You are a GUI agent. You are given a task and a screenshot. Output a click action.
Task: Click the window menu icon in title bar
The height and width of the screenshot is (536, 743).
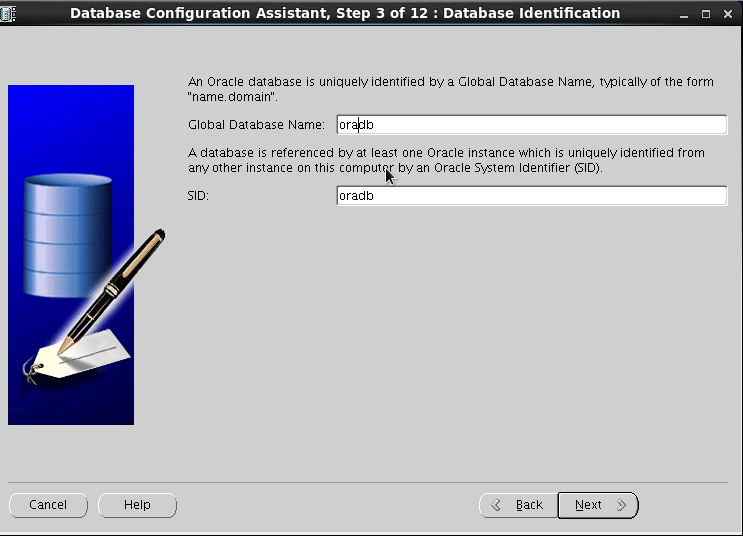pyautogui.click(x=8, y=13)
